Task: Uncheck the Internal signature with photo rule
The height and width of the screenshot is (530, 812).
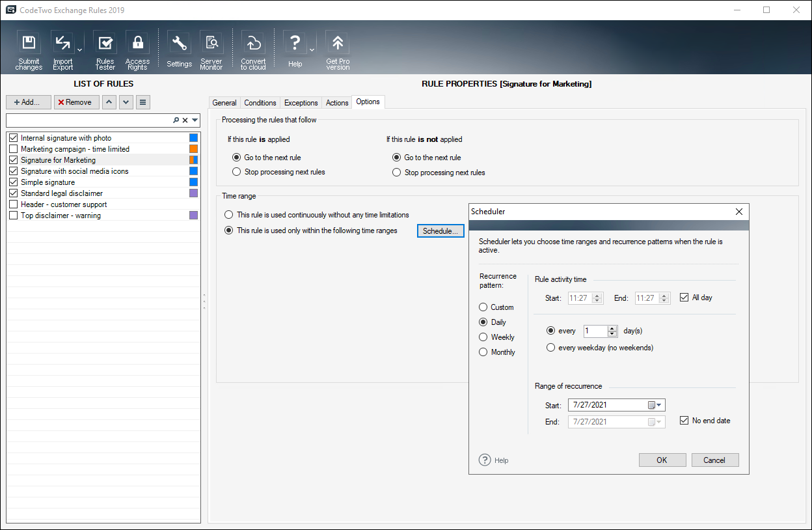Action: click(13, 138)
